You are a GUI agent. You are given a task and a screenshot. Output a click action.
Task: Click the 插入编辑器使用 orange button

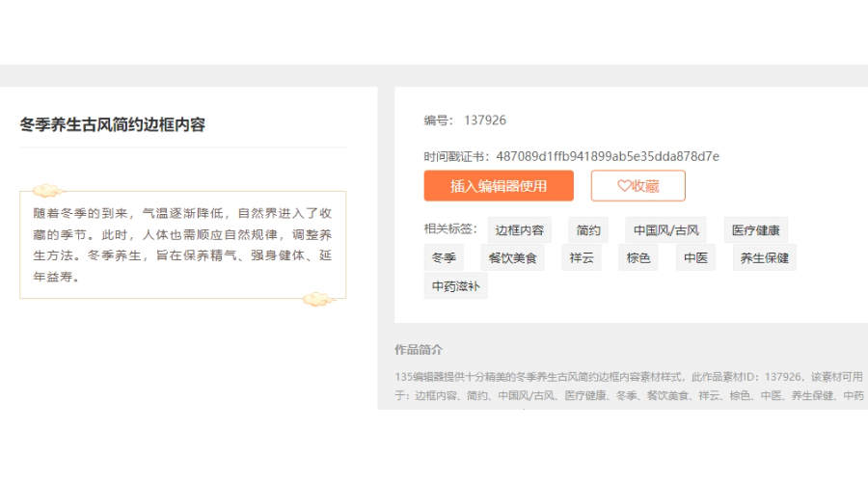[499, 186]
